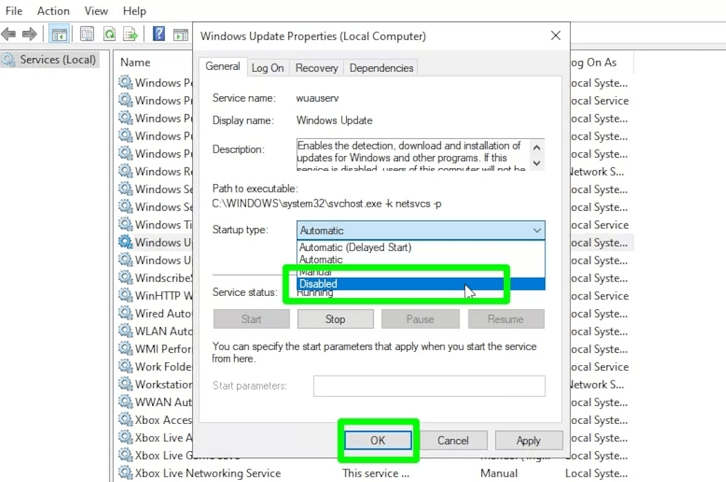Viewport: 726px width, 482px height.
Task: Click the gear icon beside Work Folde service
Action: tap(125, 366)
